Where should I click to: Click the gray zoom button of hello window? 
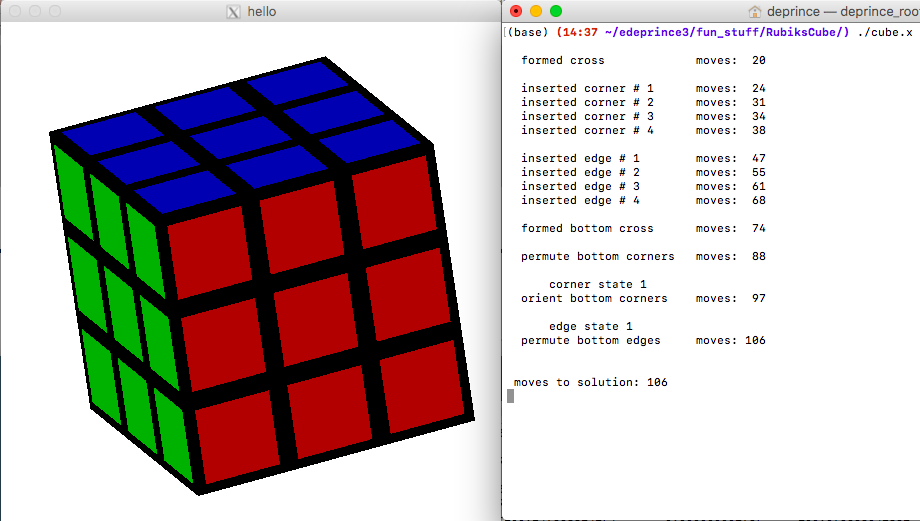(54, 12)
